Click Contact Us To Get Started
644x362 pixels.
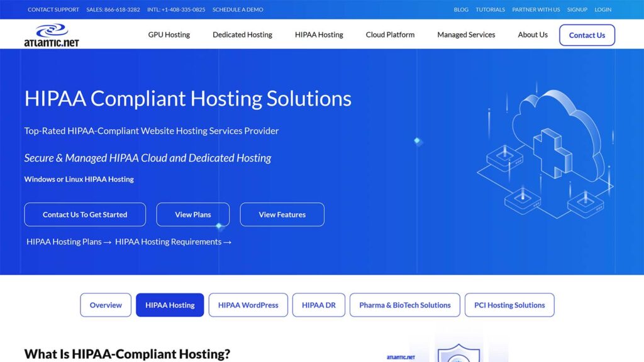85,214
